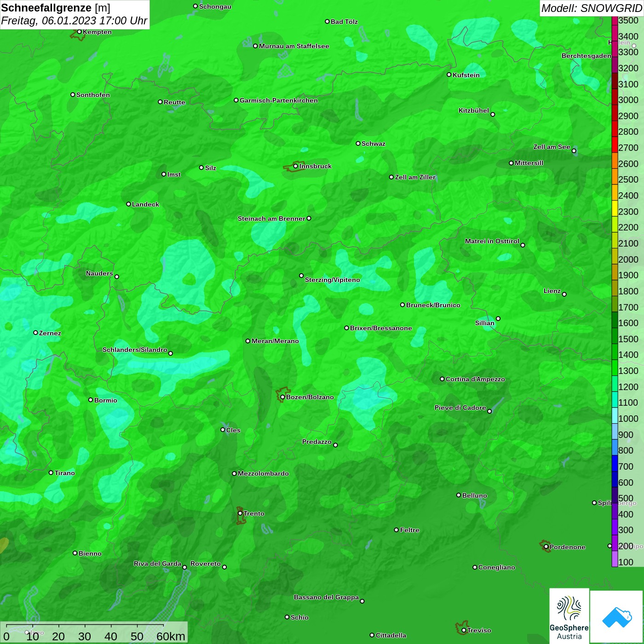Screen dimensions: 644x644
Task: Click the 30 mark on scale bar
Action: click(85, 636)
